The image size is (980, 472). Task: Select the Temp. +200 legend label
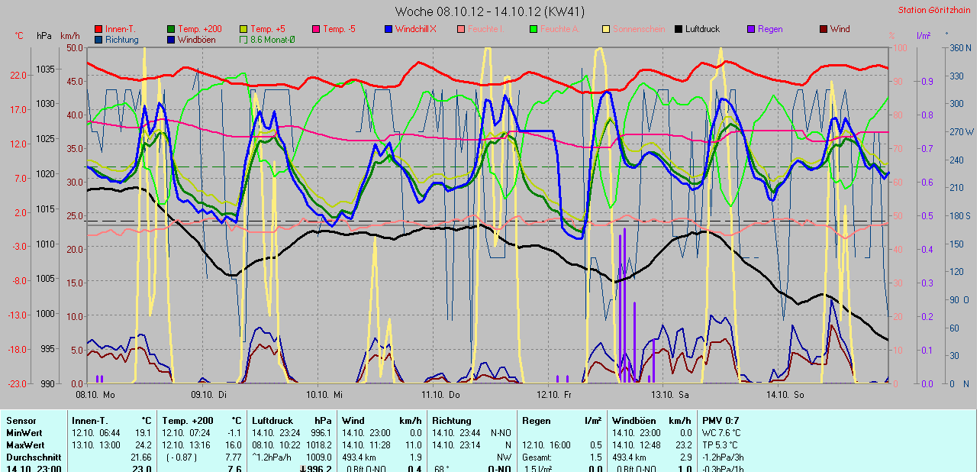coord(201,29)
